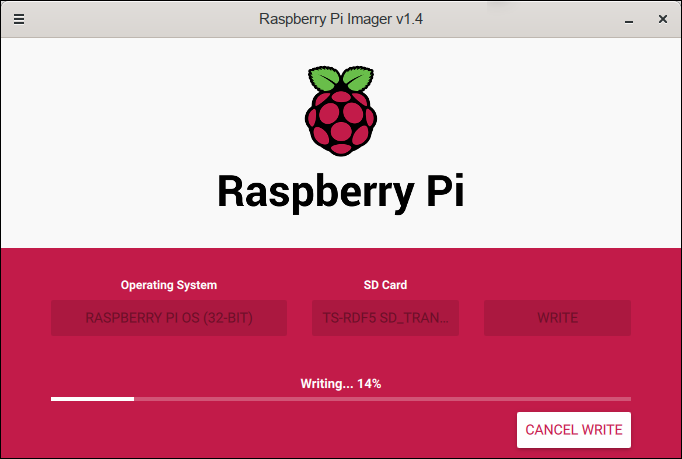Click the "SD Card" label
Viewport: 682px width, 459px height.
click(385, 285)
